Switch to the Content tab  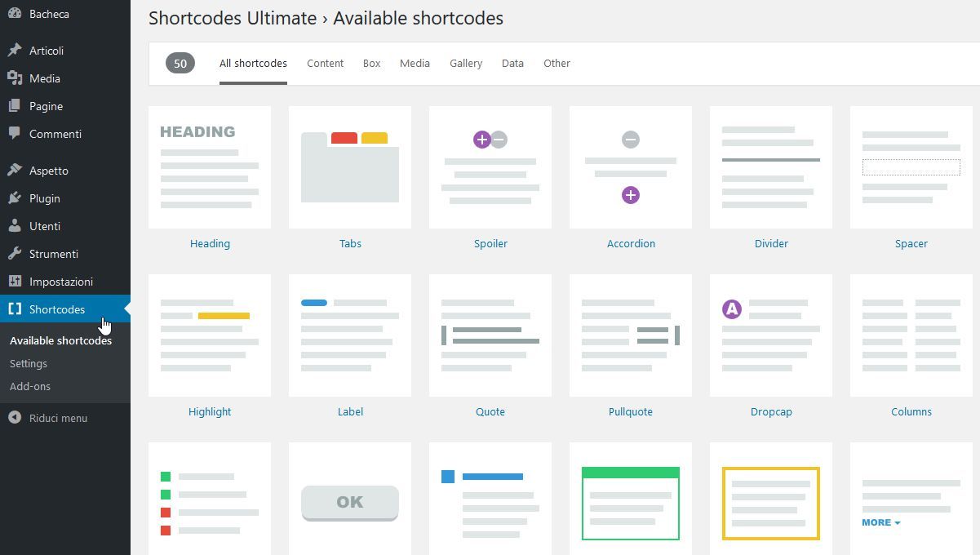325,63
